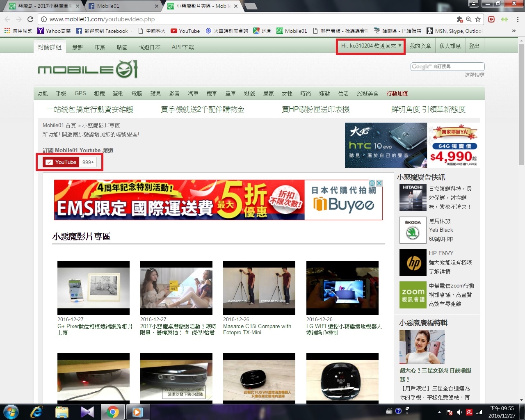Open the Apps grid bookmark shortcut
The width and height of the screenshot is (525, 420).
18,31
